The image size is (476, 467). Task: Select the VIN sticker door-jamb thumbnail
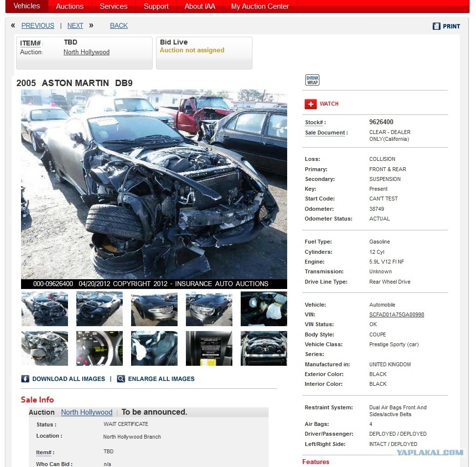209,348
